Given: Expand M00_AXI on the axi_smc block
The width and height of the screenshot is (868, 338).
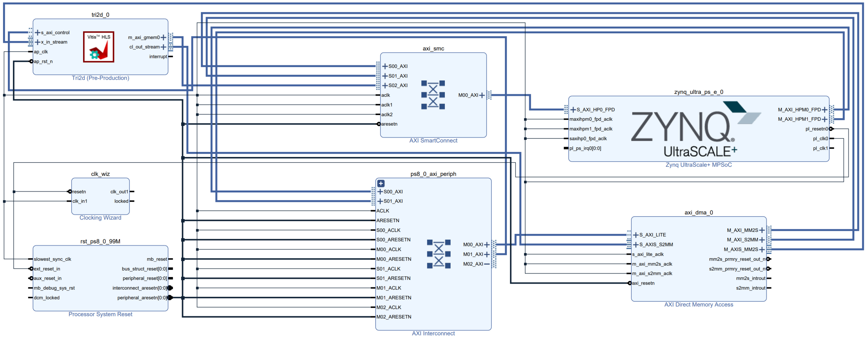Looking at the screenshot, I should click(x=482, y=95).
